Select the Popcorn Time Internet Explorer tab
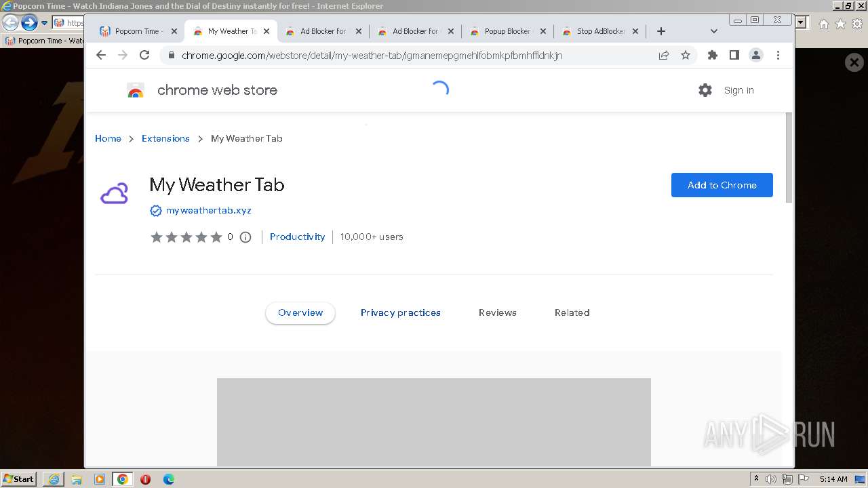The width and height of the screenshot is (868, 488). [x=44, y=41]
